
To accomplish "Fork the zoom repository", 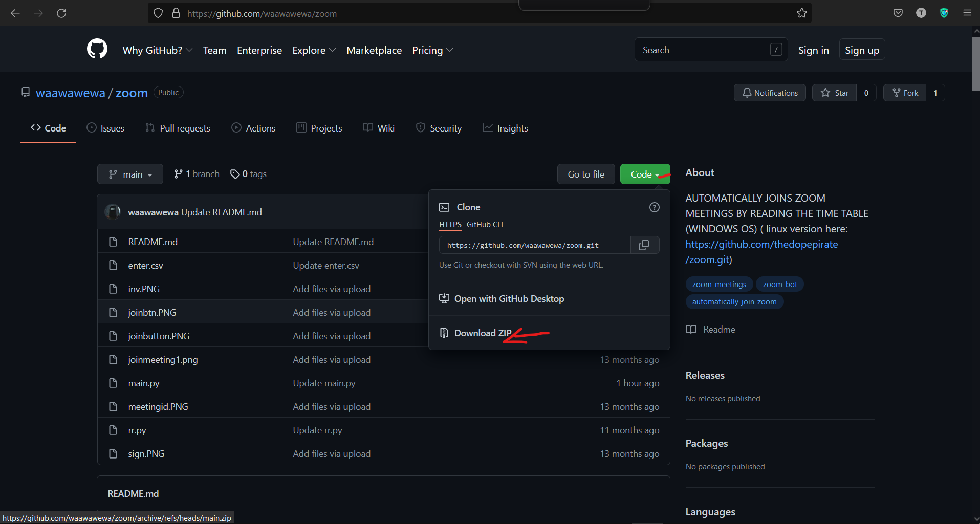I will point(905,93).
